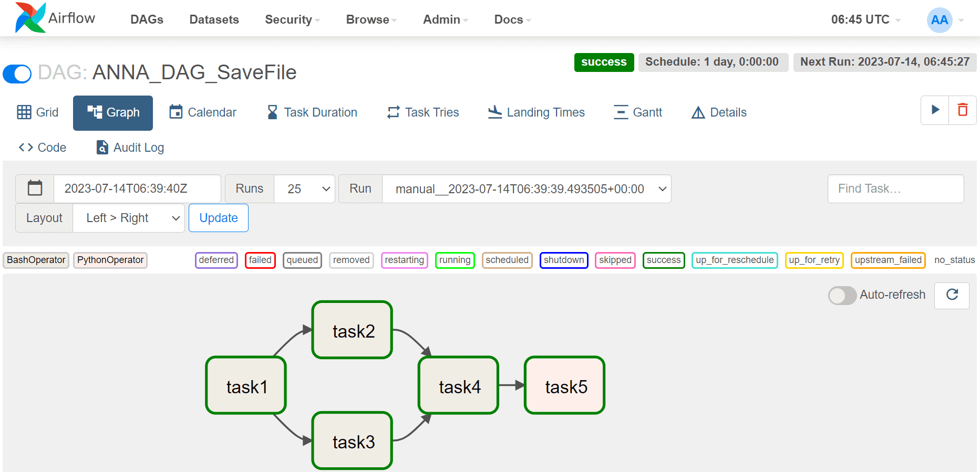Enable the Auto-refresh switch
The width and height of the screenshot is (980, 472).
[842, 295]
